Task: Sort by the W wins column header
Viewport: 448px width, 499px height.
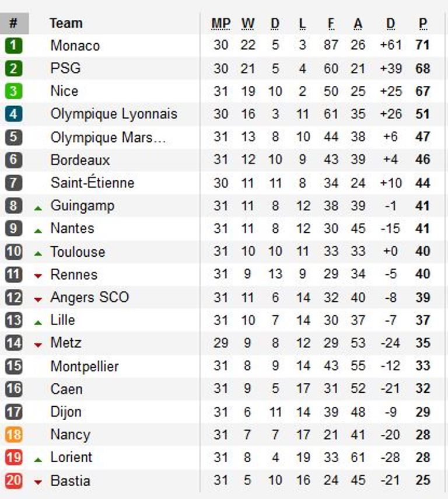Action: [x=248, y=23]
